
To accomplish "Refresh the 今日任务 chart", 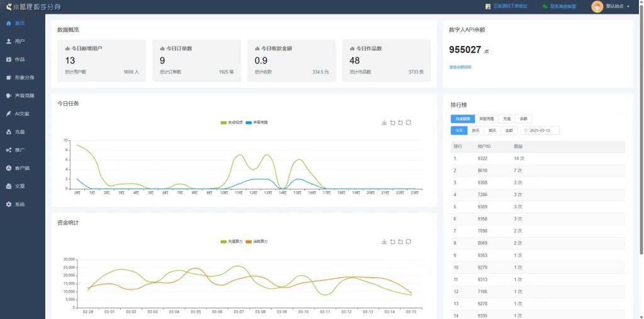I will [408, 123].
